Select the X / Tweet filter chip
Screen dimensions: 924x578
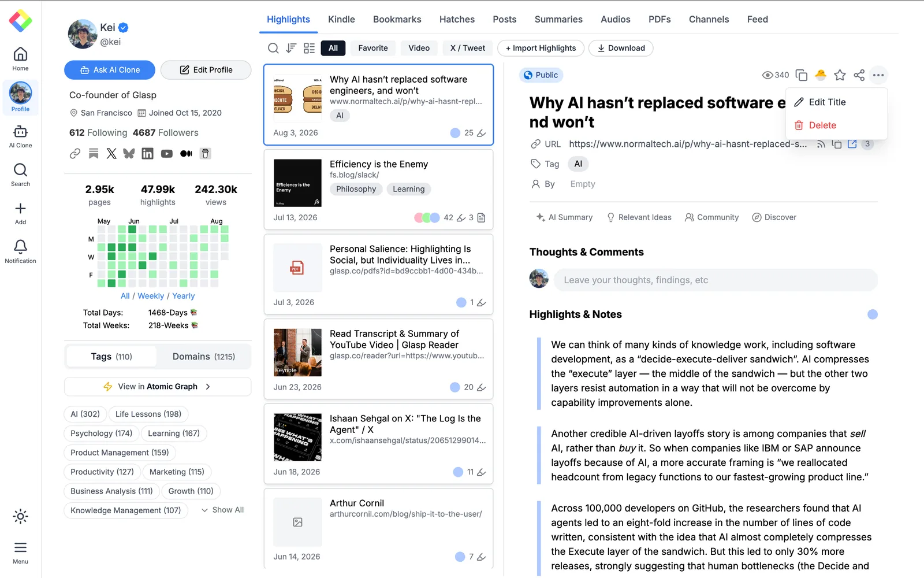(468, 48)
